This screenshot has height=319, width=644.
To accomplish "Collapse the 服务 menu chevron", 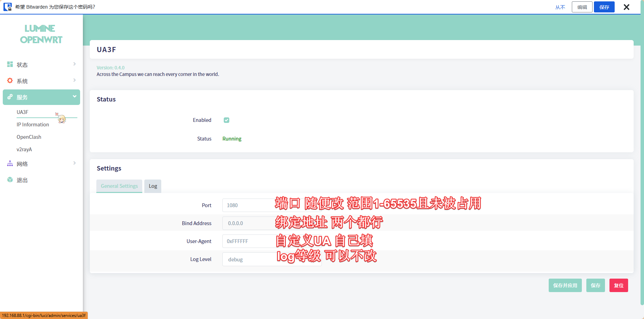I will [x=74, y=97].
